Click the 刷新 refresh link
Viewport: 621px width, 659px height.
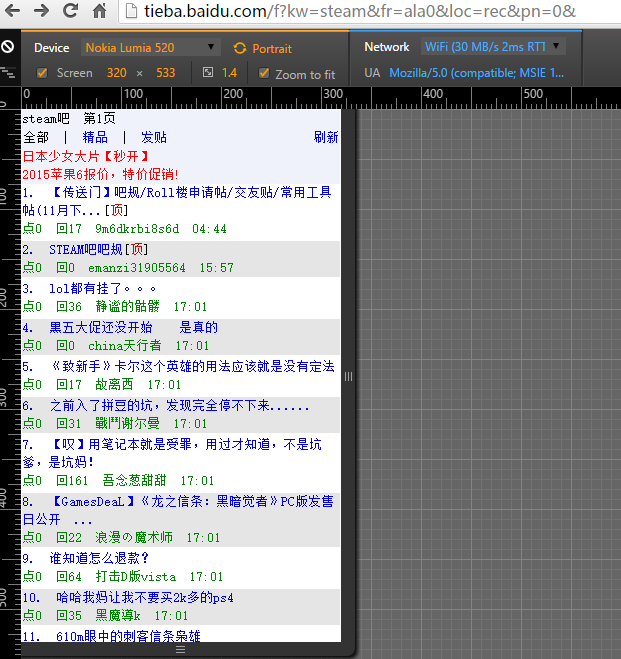(x=326, y=137)
